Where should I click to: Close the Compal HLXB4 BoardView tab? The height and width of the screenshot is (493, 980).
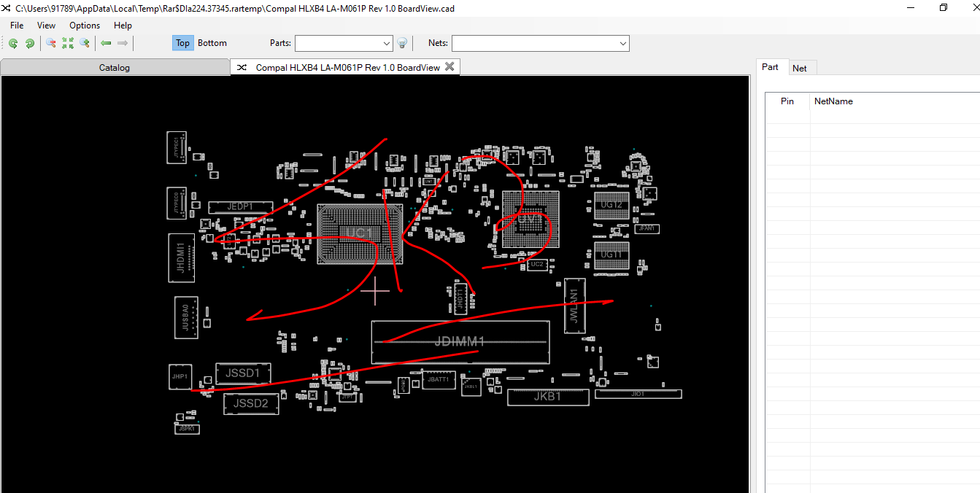point(450,66)
